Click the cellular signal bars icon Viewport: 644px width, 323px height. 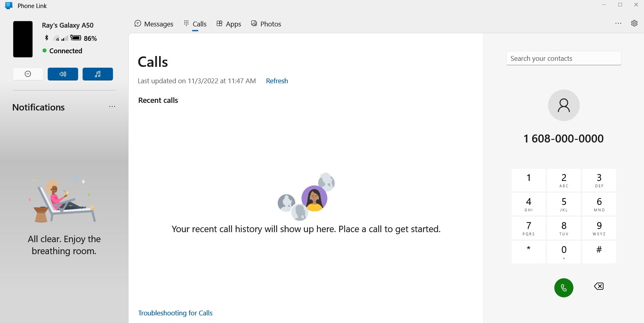pyautogui.click(x=65, y=38)
